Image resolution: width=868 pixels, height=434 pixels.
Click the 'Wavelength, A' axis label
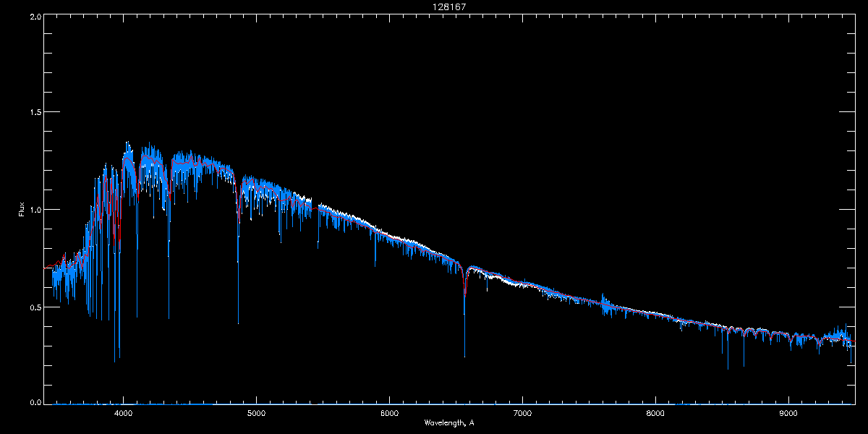tap(449, 422)
